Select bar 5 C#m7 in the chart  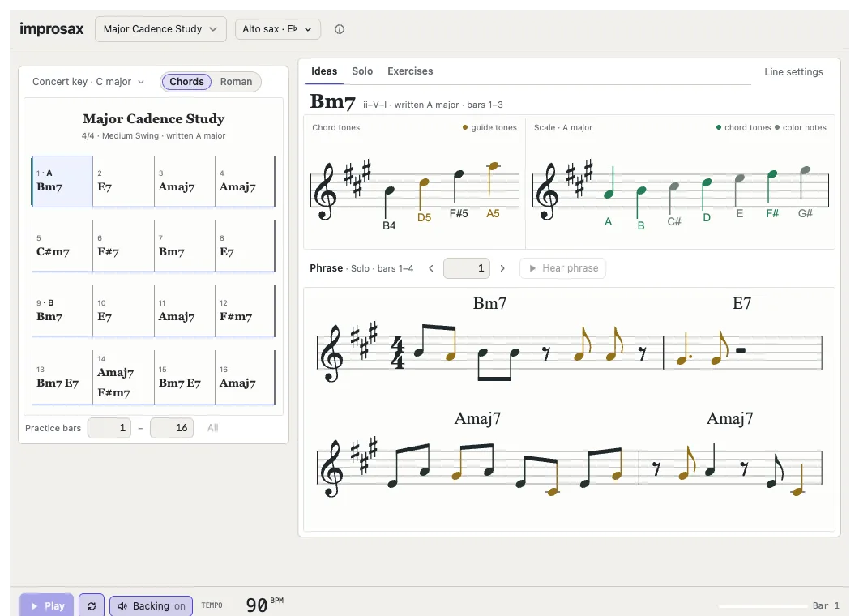click(62, 246)
